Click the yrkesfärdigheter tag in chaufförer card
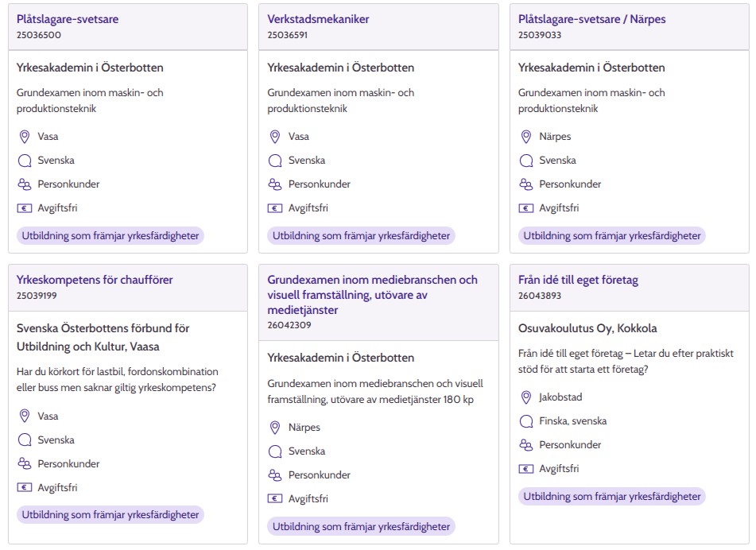 [110, 515]
